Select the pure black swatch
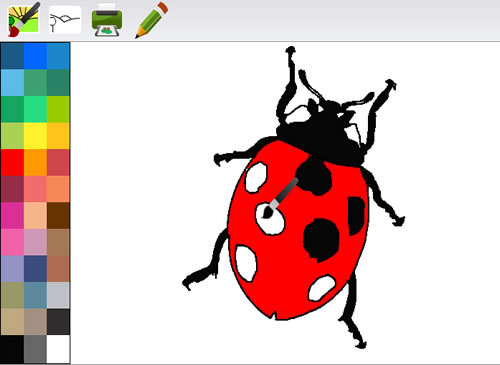This screenshot has width=500, height=365. pos(12,349)
